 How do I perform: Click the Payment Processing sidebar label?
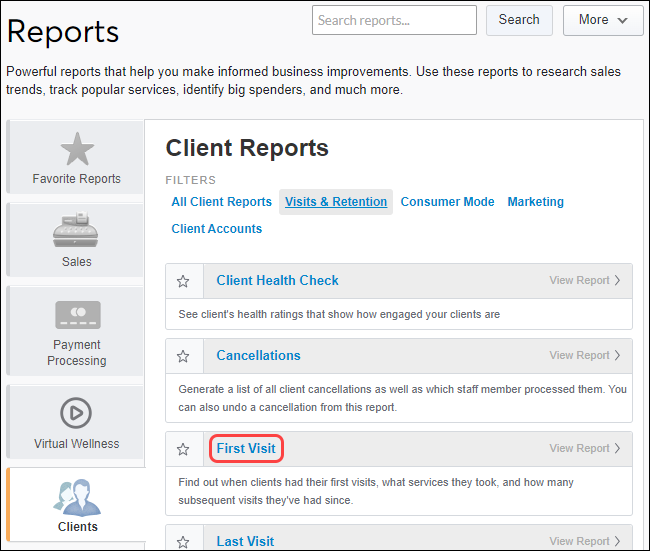77,352
